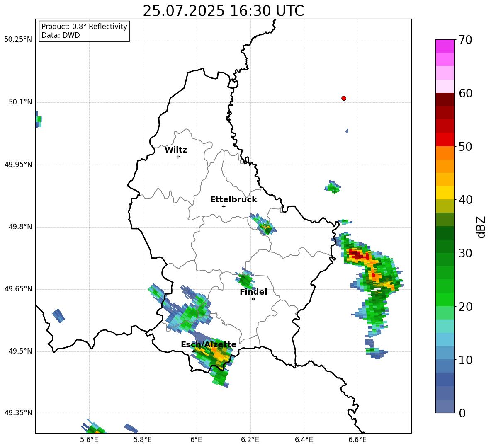Click the 49.65°N latitude label
Image resolution: width=491 pixels, height=448 pixels.
(18, 288)
